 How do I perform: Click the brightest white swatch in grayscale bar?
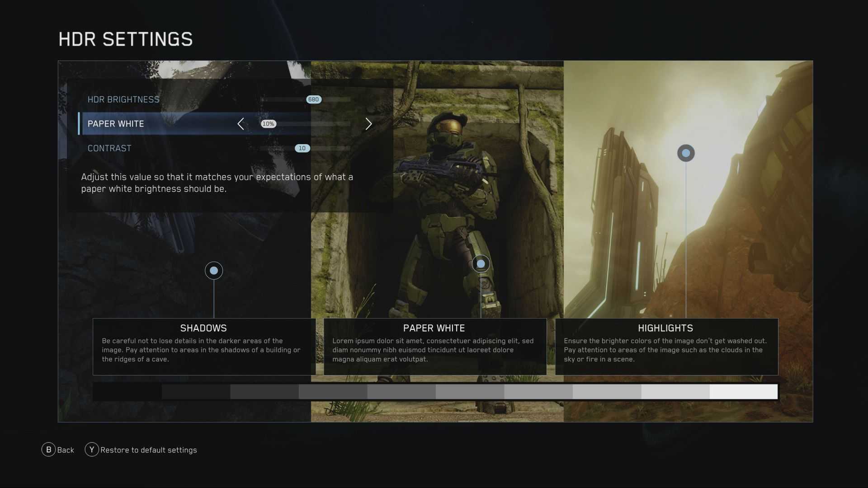[744, 392]
